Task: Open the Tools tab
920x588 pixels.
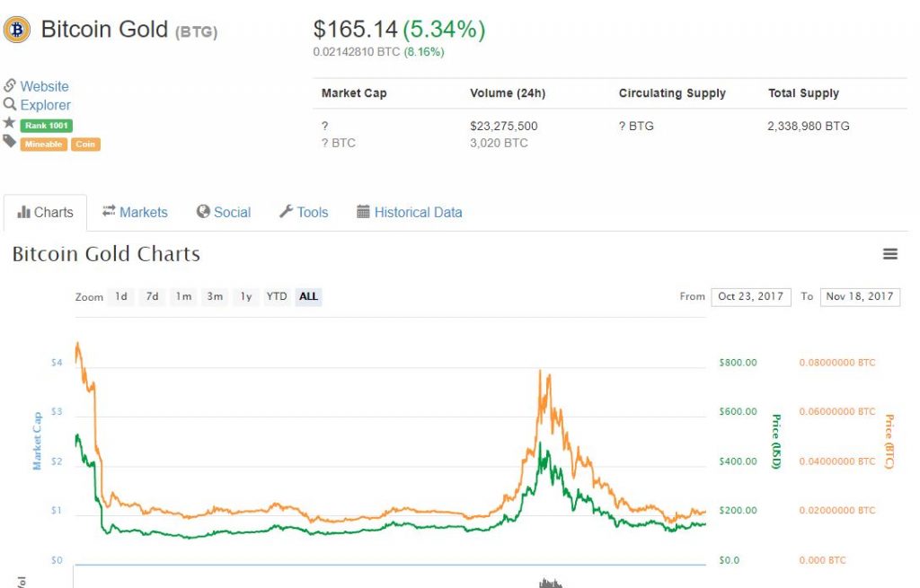Action: 304,212
